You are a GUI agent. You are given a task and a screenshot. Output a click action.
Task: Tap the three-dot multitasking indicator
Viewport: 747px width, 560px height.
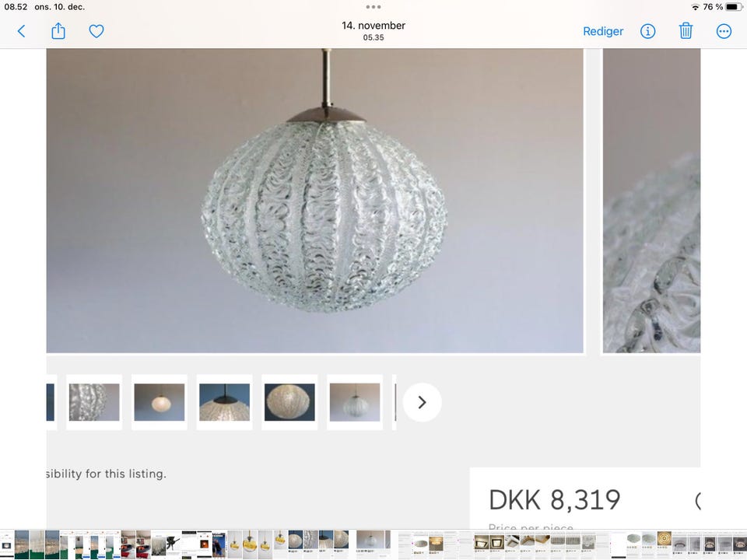(373, 7)
